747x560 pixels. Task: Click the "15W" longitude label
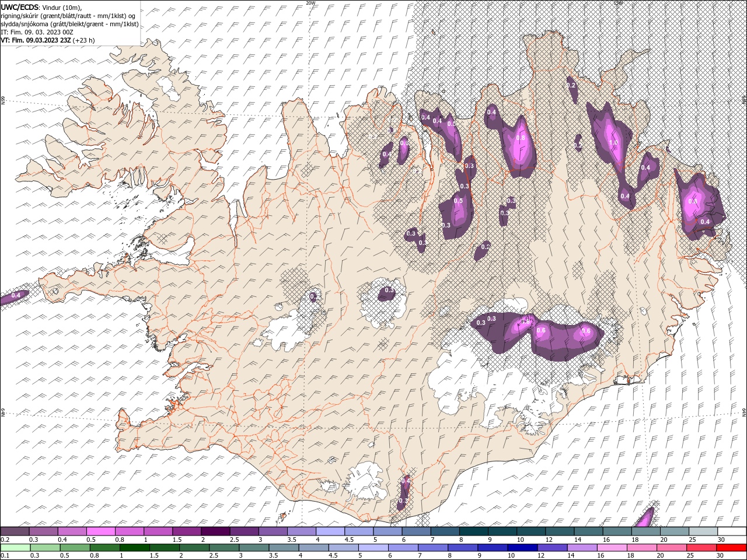tap(617, 2)
